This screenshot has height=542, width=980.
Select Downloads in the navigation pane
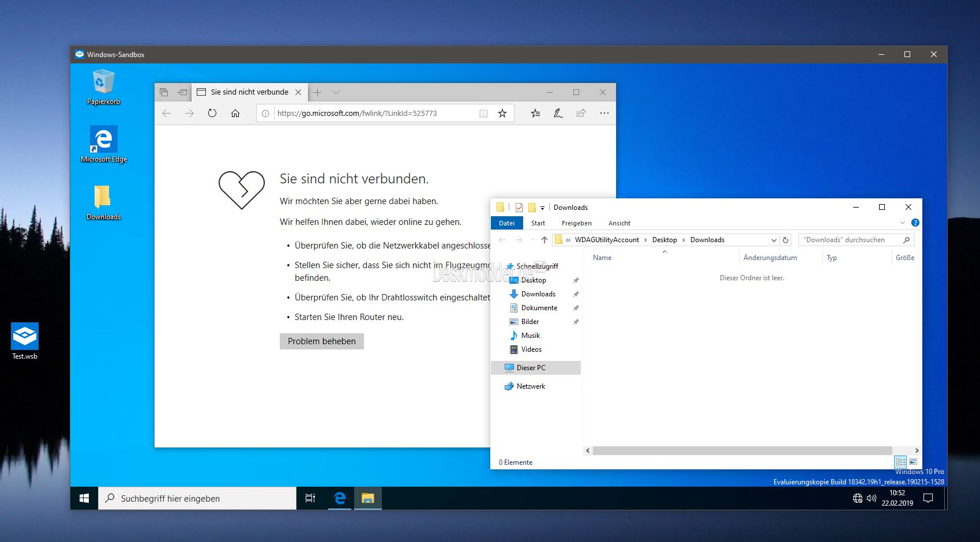tap(538, 294)
